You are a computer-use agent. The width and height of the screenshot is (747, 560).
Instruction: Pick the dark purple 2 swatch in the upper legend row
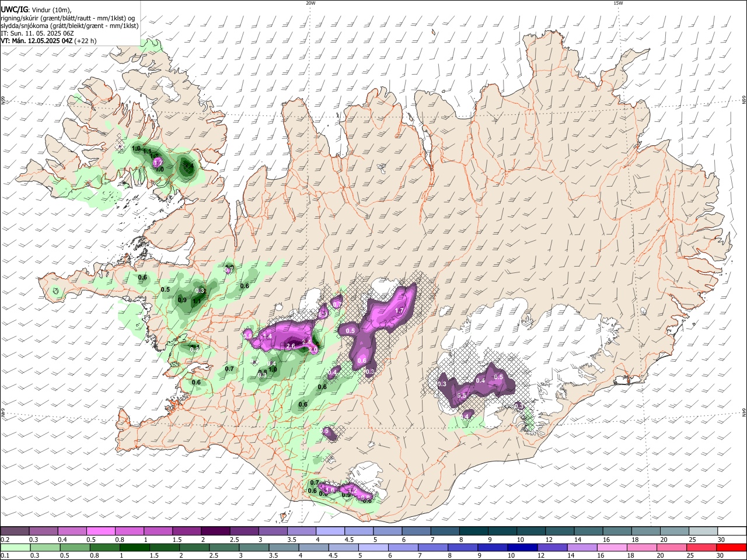[x=215, y=530]
